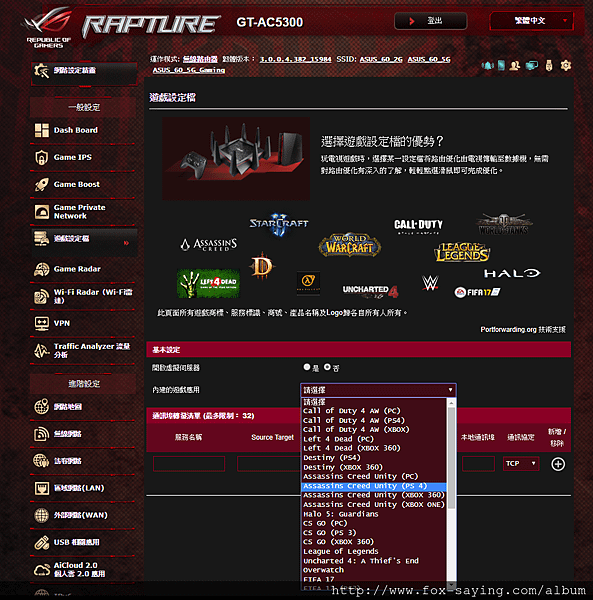Select the 是 (yes) radio button
Screen dimensions: 593x600
(306, 367)
